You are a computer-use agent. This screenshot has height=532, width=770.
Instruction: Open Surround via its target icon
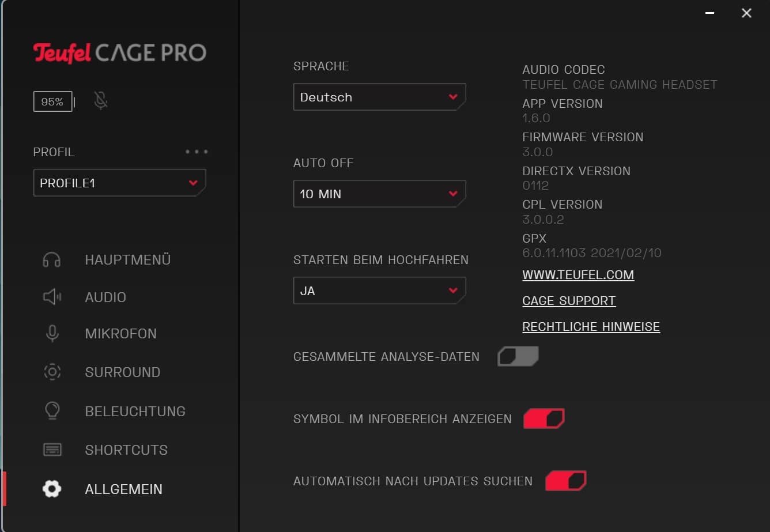[52, 372]
